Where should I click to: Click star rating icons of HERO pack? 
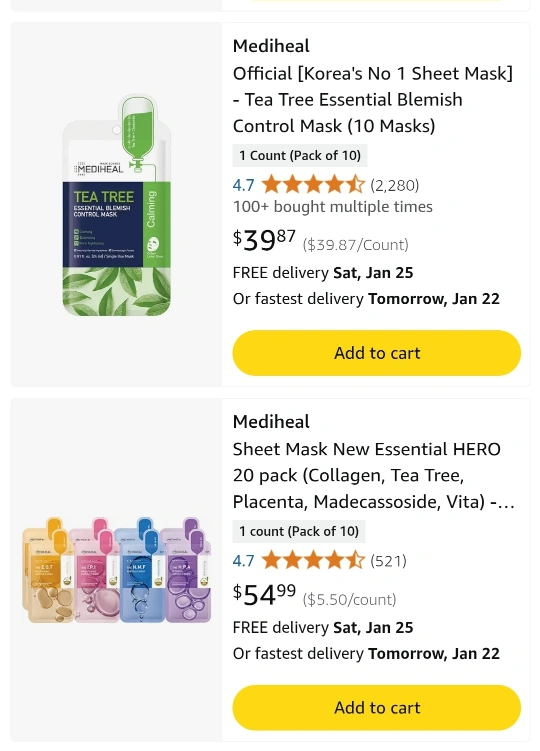[313, 560]
